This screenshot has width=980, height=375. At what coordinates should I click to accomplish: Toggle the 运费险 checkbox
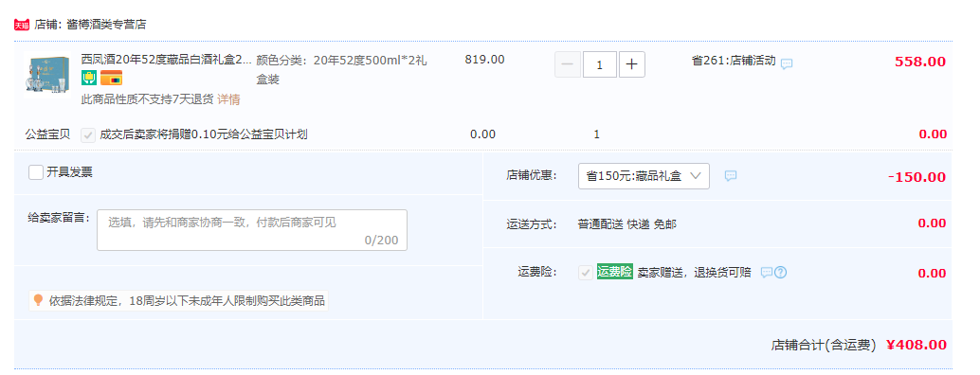[x=586, y=273]
